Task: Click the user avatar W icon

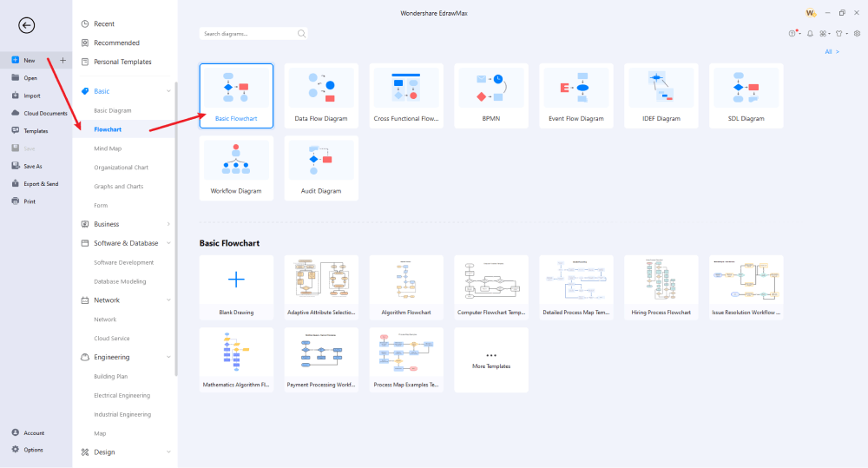Action: click(x=811, y=13)
